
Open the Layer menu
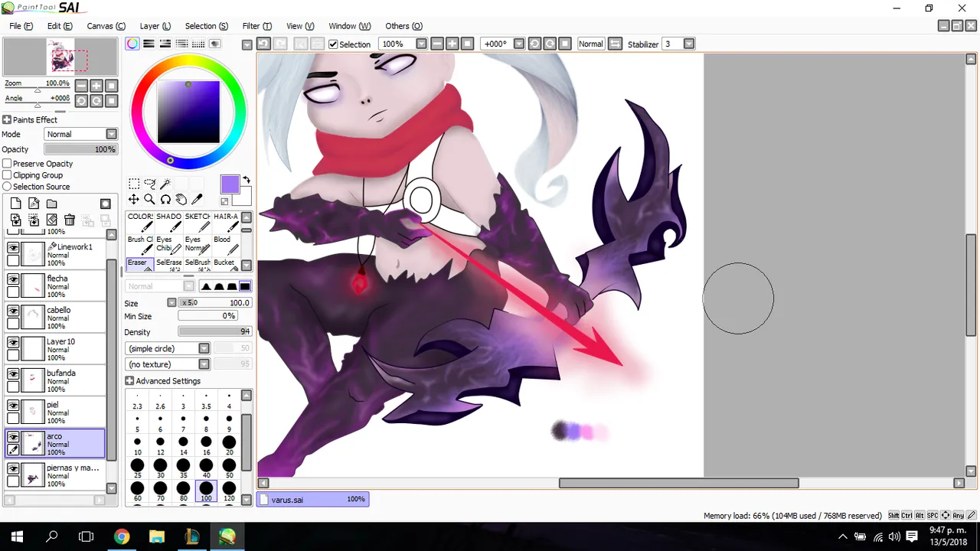coord(155,26)
